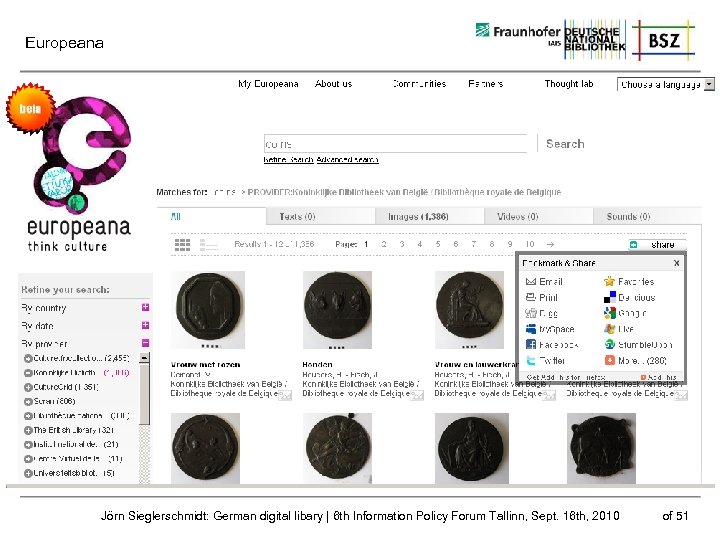This screenshot has height=540, width=720.
Task: Open the Texts (0) tab
Action: 321,217
